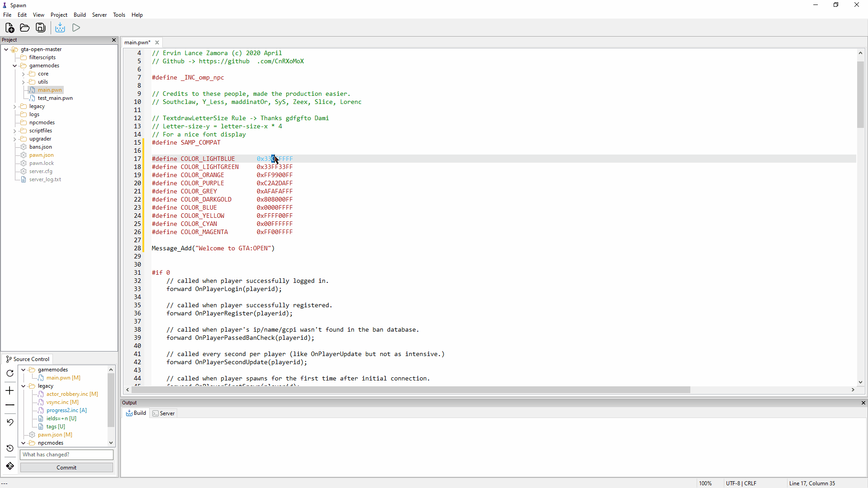Select ields=+n [U] untracked file

(x=61, y=418)
